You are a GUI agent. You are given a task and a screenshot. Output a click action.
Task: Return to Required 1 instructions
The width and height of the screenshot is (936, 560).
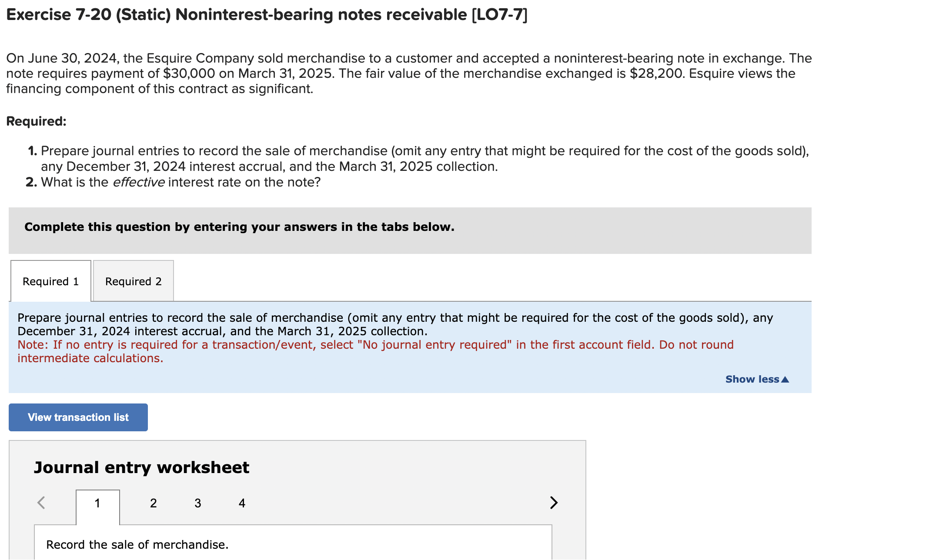click(x=50, y=281)
